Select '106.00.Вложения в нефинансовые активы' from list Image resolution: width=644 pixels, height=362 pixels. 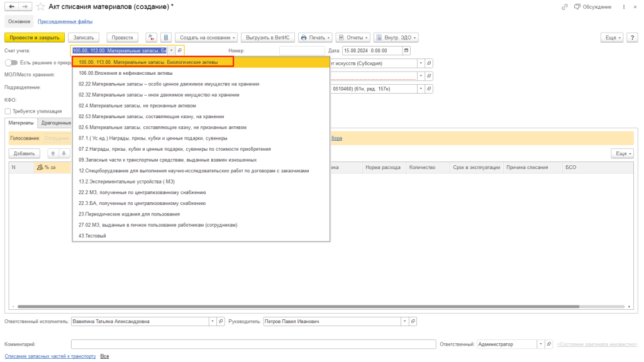tap(115, 73)
